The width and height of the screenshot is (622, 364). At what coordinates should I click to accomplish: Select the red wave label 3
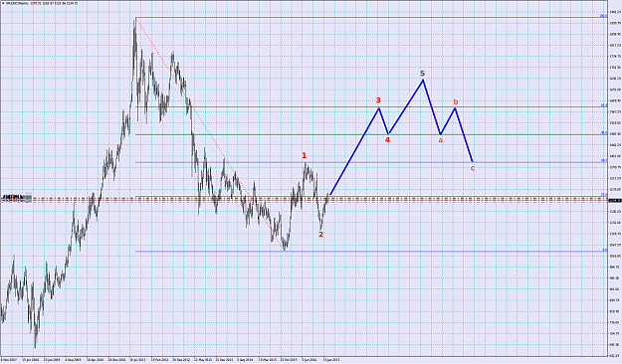[378, 100]
